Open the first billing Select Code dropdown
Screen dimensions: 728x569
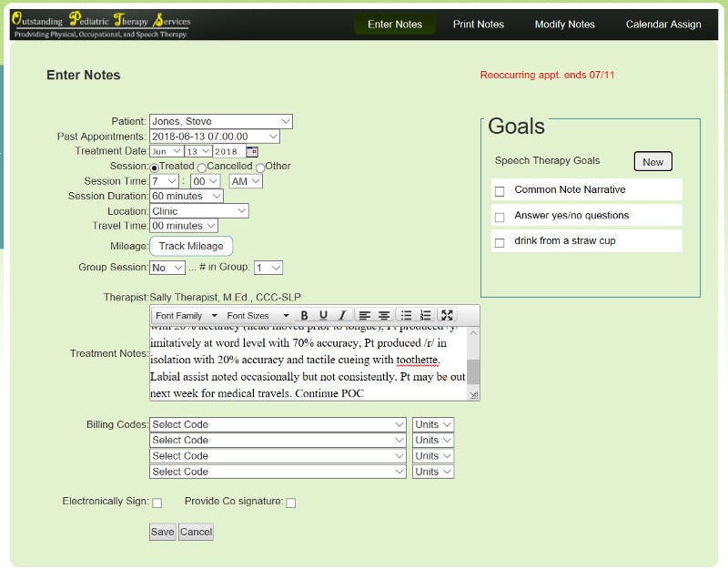pyautogui.click(x=278, y=424)
